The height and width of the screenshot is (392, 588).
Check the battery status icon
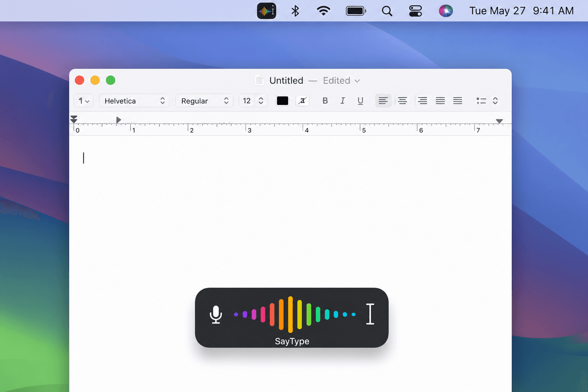[x=356, y=11]
